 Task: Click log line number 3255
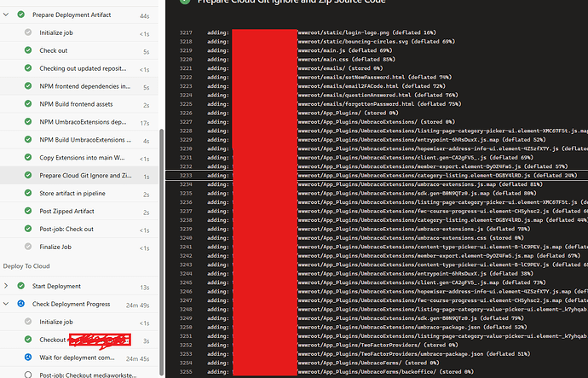point(186,372)
